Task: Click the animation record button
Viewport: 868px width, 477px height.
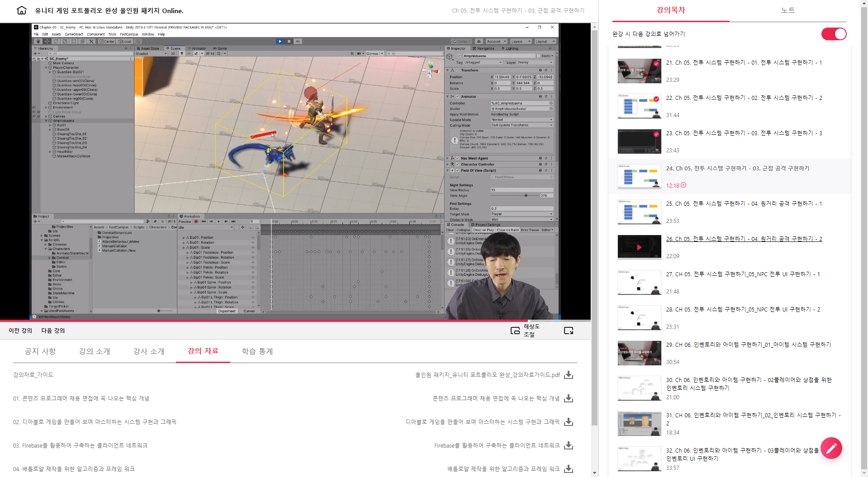Action: click(196, 222)
